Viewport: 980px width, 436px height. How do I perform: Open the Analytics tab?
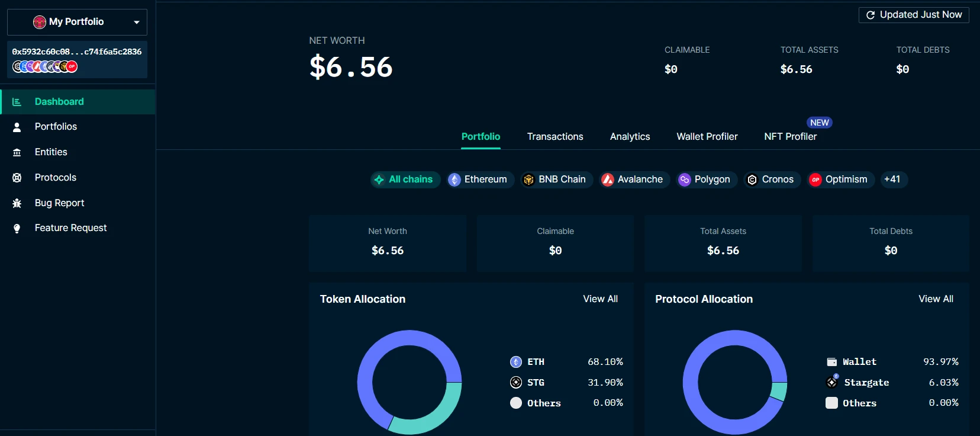click(x=630, y=137)
